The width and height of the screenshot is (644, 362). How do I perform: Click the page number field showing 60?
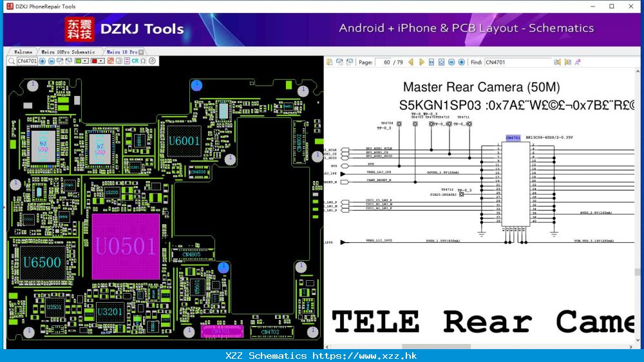pos(383,62)
